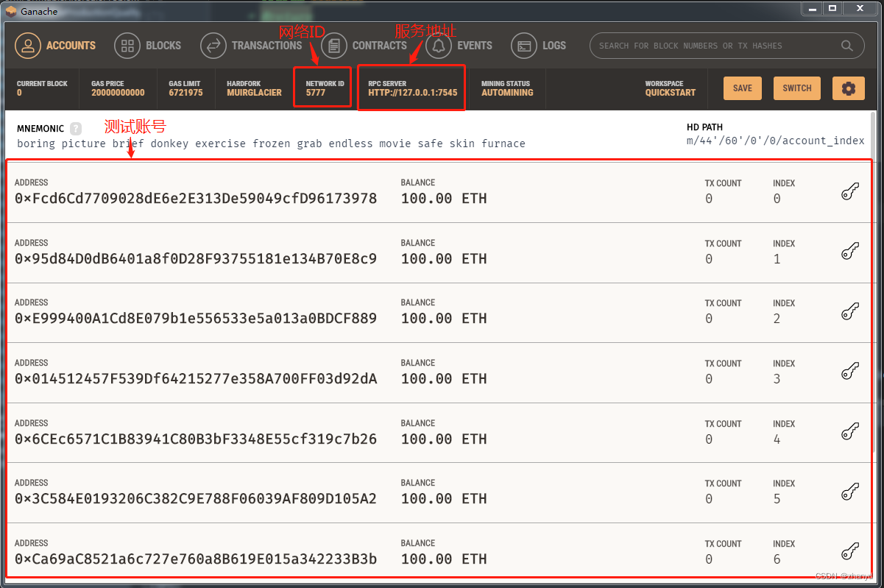Select address 0×3C584E0193206C382C9E788F06039AF809D105A2
Screen dimensions: 884x588
tap(196, 499)
